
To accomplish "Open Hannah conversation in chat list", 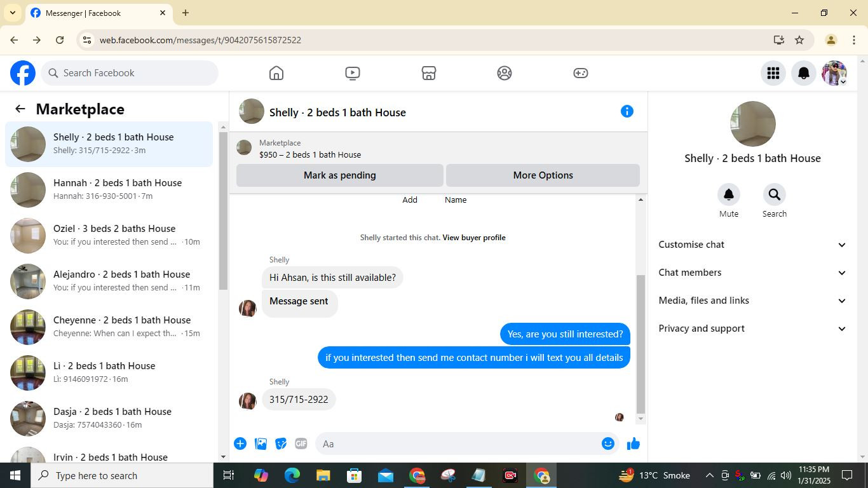I will [x=109, y=190].
